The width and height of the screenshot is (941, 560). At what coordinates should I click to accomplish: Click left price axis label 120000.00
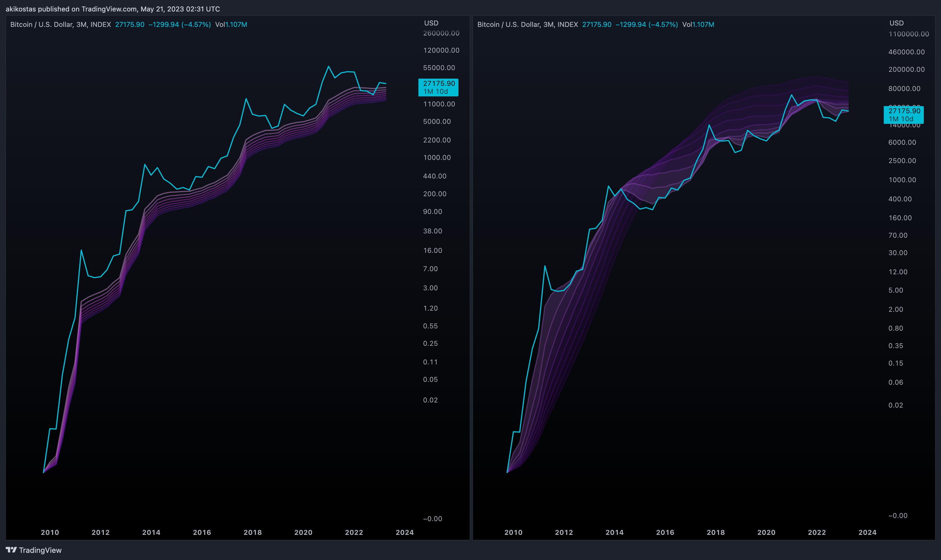[x=441, y=50]
